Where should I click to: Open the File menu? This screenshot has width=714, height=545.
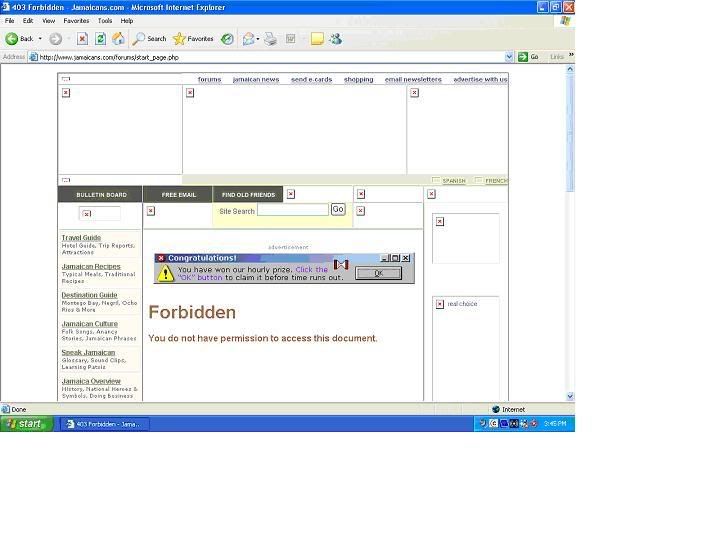(x=10, y=21)
